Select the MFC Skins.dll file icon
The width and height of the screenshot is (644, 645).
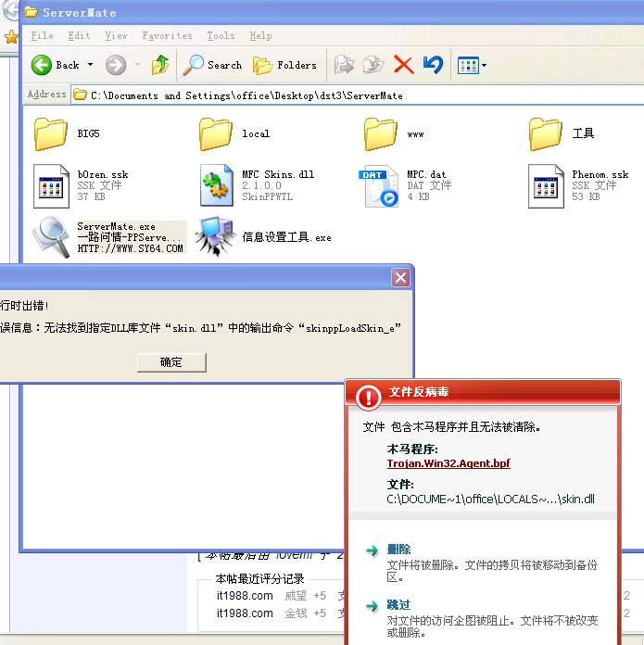click(216, 185)
